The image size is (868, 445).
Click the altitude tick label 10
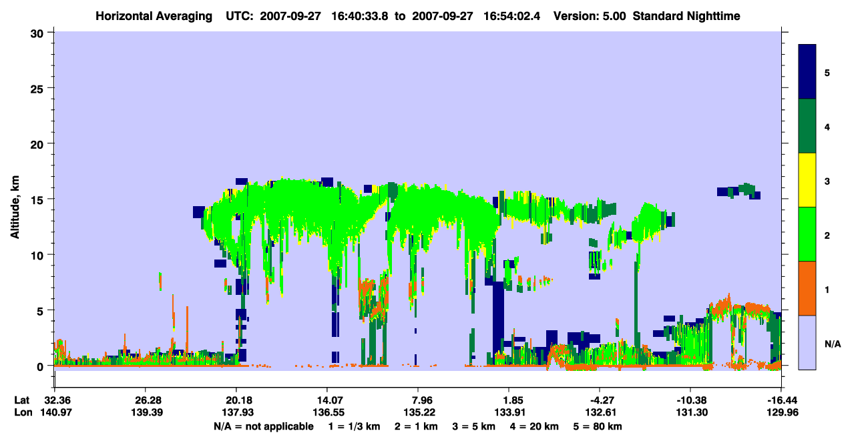(39, 255)
